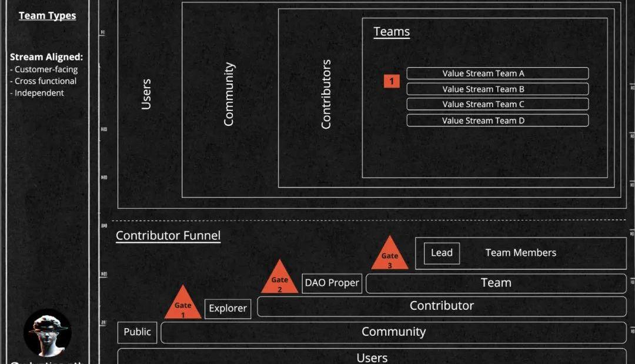Click the statue head avatar
This screenshot has height=364, width=635.
tap(48, 333)
